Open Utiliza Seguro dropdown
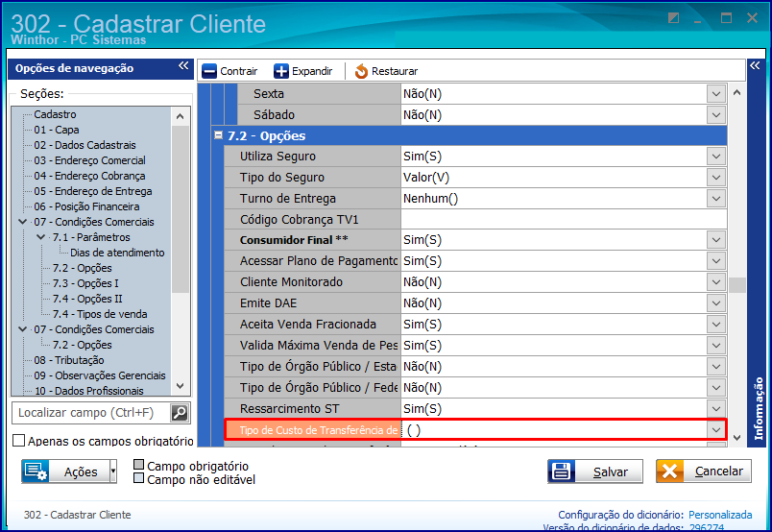Screen dimensions: 772x532 point(716,157)
